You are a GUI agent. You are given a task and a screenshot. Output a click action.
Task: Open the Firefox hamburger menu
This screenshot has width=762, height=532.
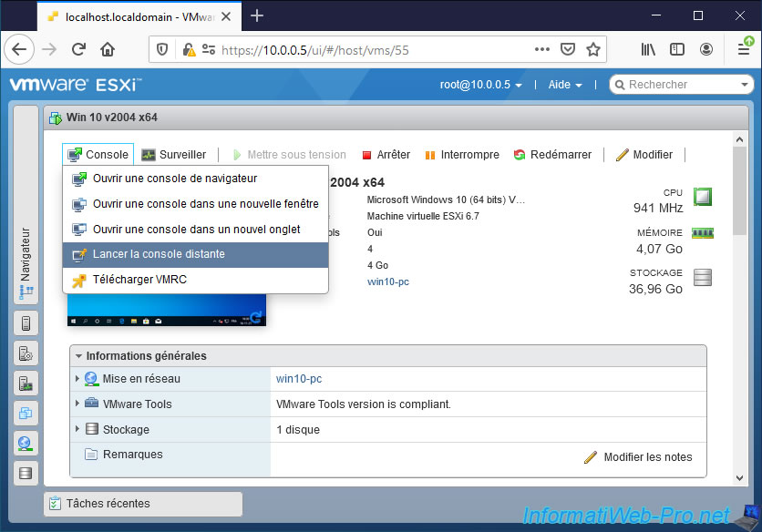tap(744, 49)
